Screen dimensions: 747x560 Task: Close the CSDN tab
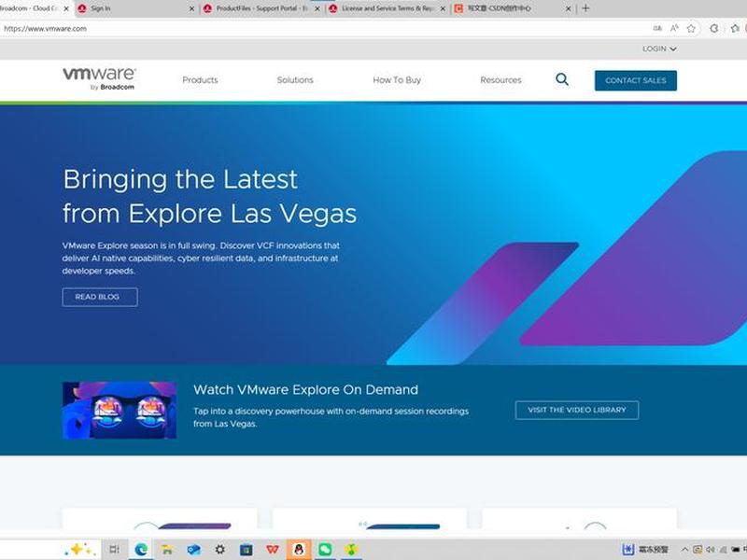coord(568,8)
